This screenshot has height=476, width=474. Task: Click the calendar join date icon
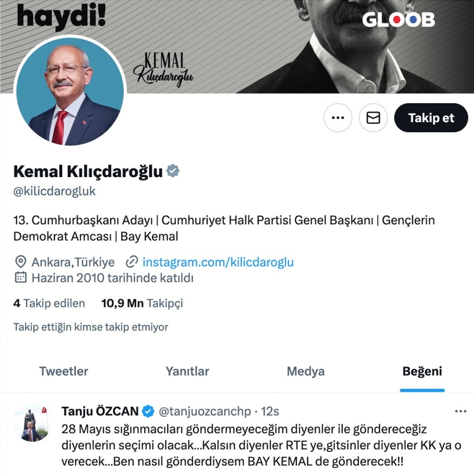click(21, 278)
